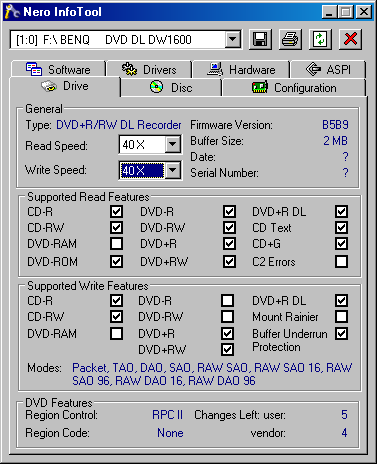The height and width of the screenshot is (464, 377).
Task: Open the Configuration tab
Action: [x=294, y=88]
